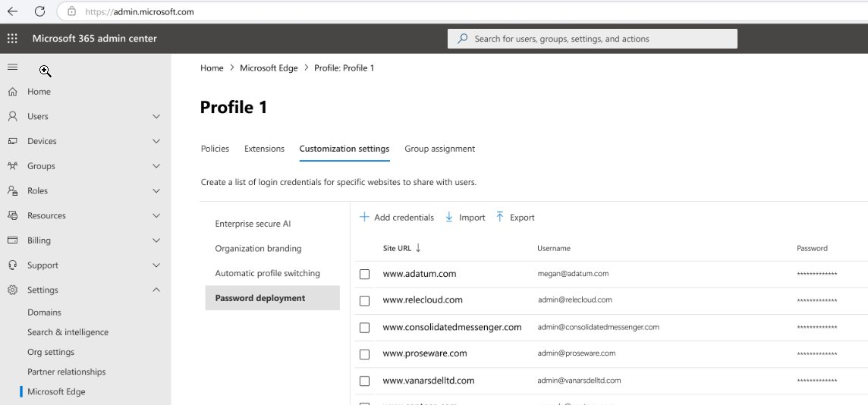Viewport: 868px width, 405px height.
Task: Click the Devices icon in the sidebar
Action: click(x=13, y=141)
